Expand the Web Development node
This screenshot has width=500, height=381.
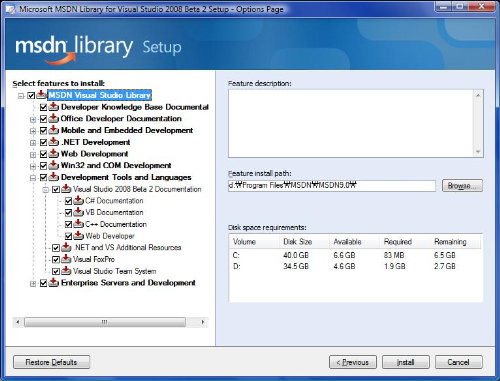(33, 155)
